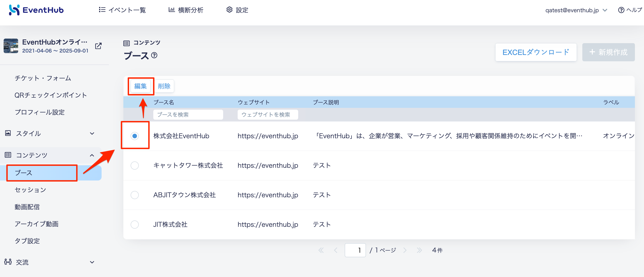Image resolution: width=644 pixels, height=277 pixels.
Task: Click the EventHub logo
Action: (36, 10)
